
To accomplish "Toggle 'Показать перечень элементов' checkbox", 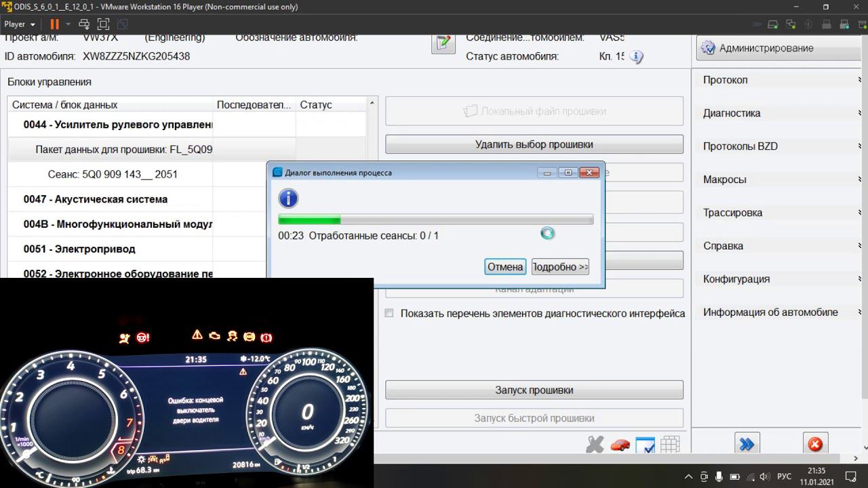I will [x=389, y=313].
